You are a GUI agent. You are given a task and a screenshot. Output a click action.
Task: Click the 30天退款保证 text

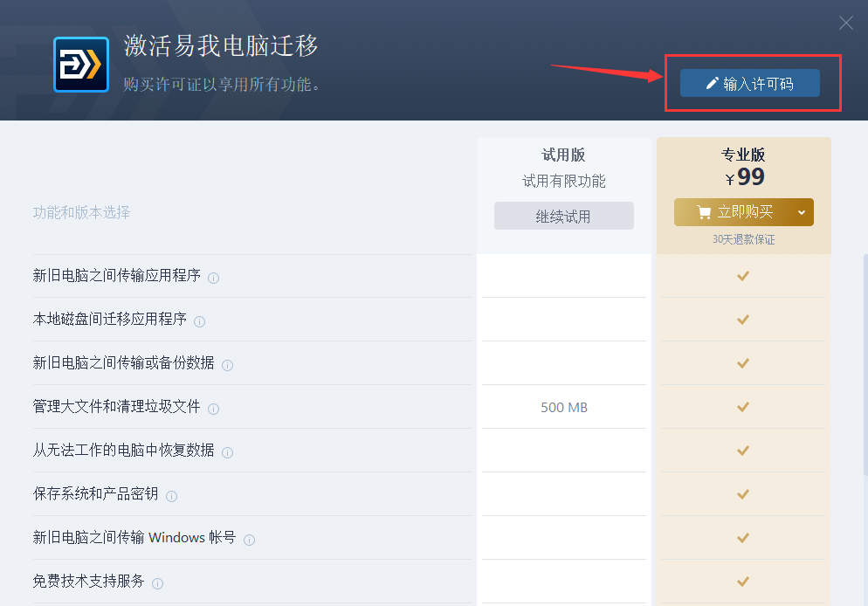click(743, 239)
